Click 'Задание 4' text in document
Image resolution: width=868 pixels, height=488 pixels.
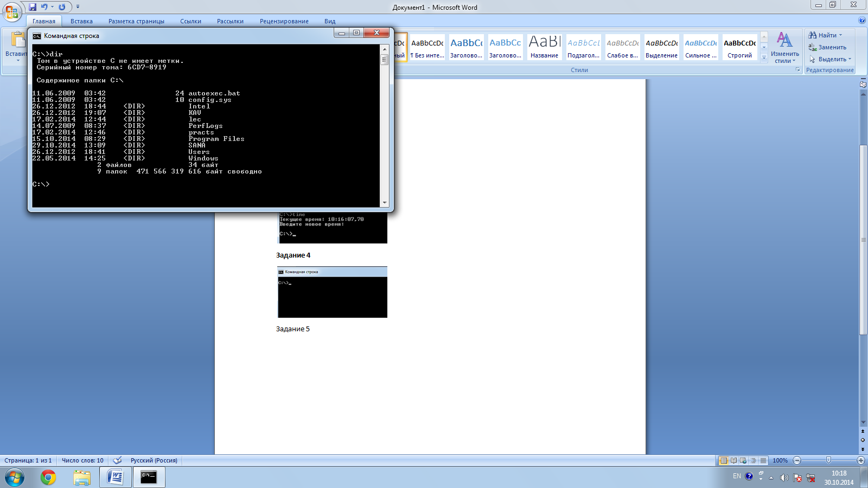pyautogui.click(x=293, y=255)
